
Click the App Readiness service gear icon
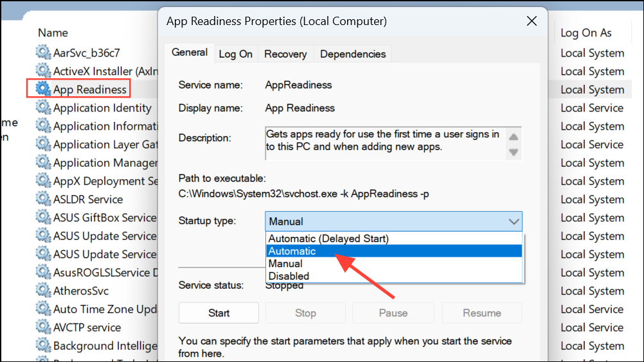[x=43, y=89]
